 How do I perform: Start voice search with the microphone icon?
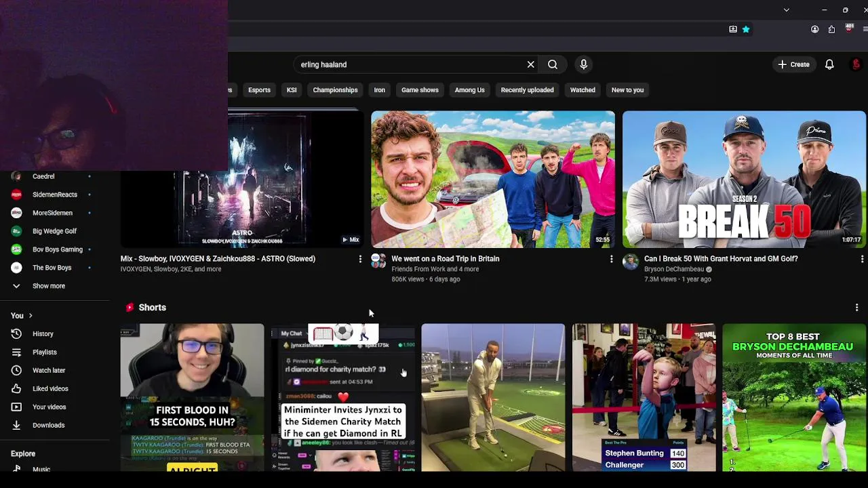[583, 64]
